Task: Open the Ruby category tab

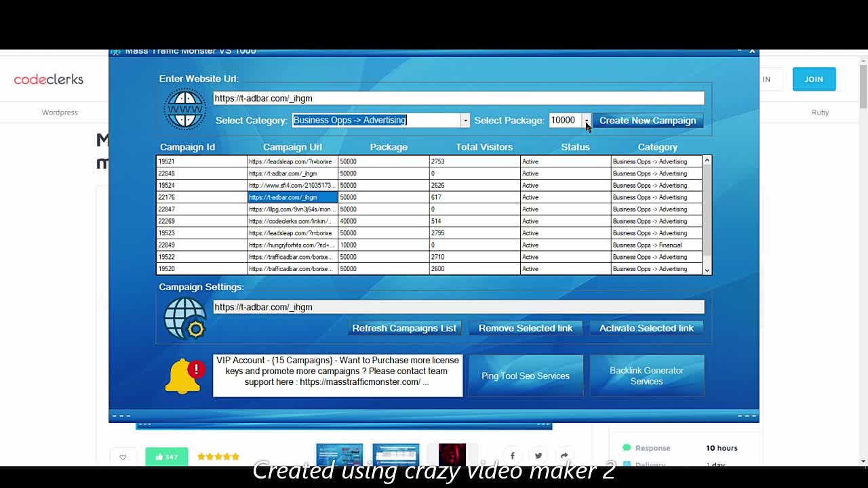Action: pos(820,113)
